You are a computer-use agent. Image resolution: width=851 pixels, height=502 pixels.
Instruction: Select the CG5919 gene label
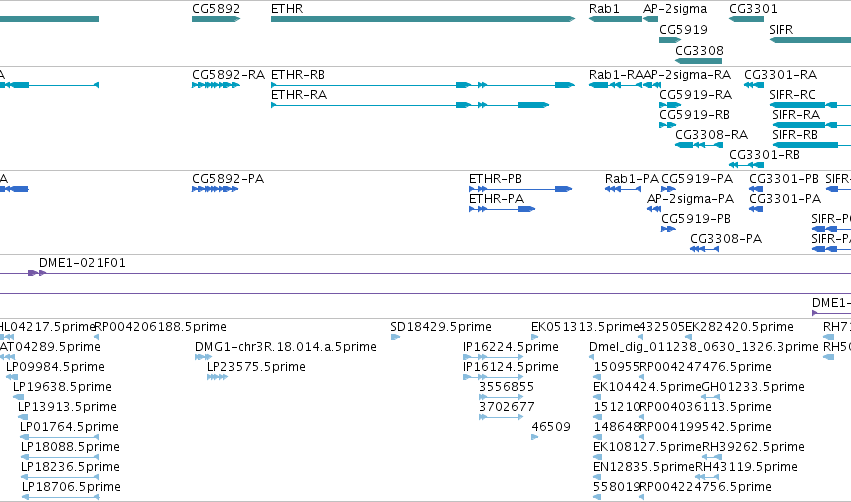pyautogui.click(x=683, y=29)
